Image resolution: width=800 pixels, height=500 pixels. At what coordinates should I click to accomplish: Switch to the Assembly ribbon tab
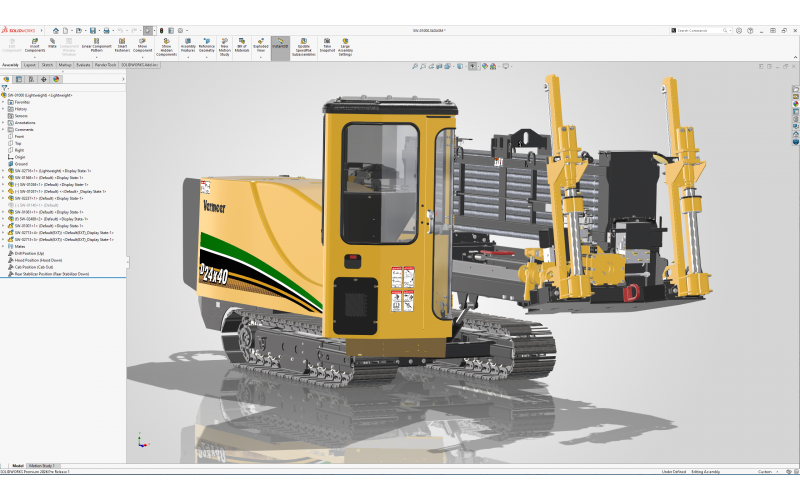pos(10,65)
